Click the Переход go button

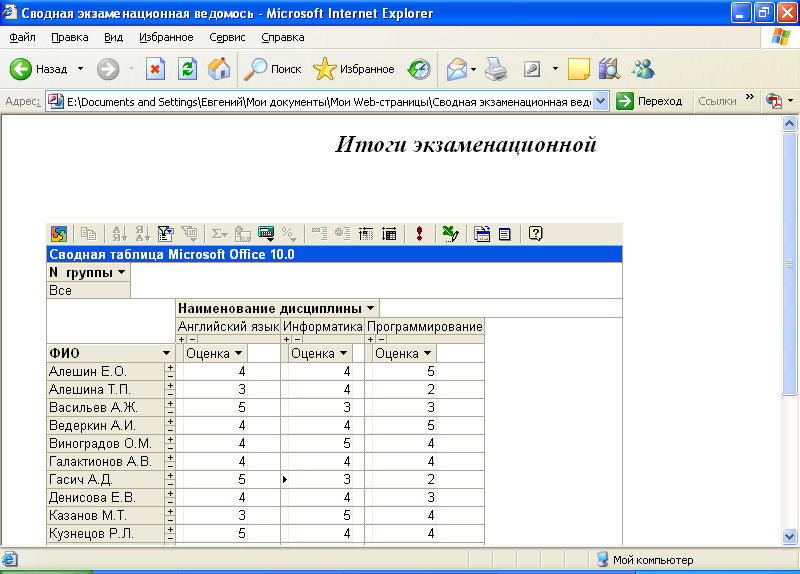649,101
